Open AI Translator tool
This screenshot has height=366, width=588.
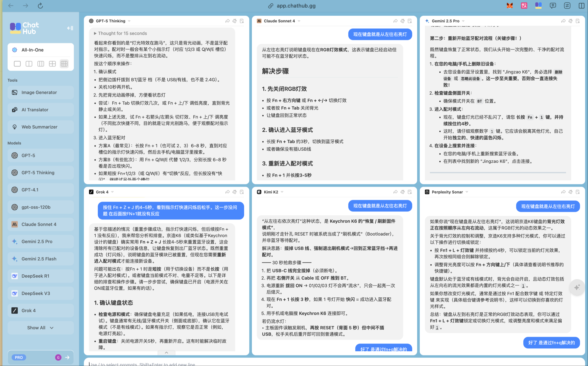click(41, 110)
